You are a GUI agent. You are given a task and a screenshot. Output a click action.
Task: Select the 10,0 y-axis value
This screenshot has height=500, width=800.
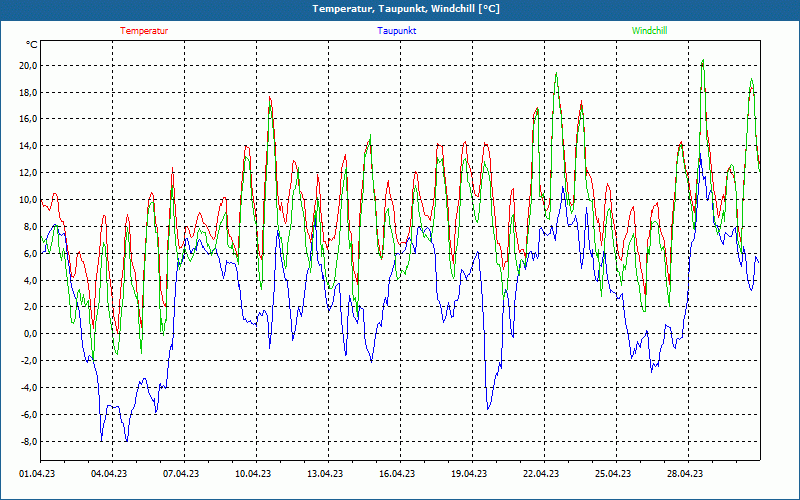(x=28, y=199)
